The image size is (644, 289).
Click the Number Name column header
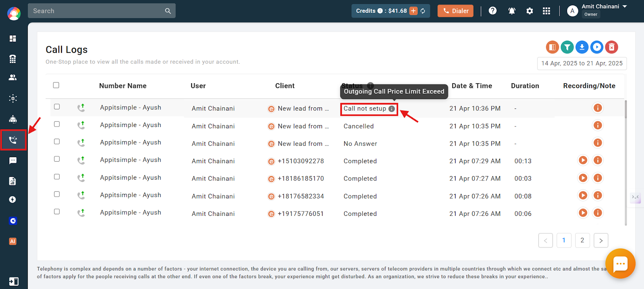click(123, 86)
